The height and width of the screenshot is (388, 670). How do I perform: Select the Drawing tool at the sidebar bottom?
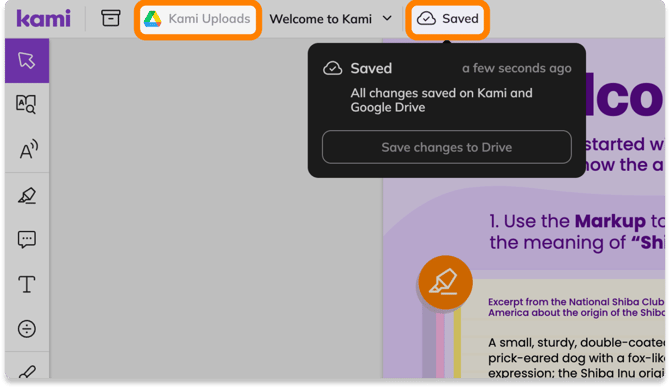(x=26, y=372)
